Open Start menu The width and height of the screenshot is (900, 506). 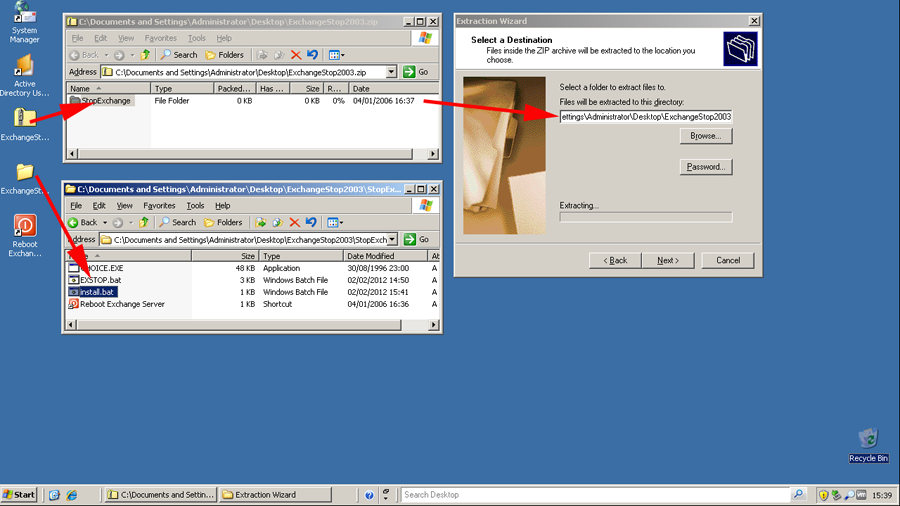click(x=19, y=495)
